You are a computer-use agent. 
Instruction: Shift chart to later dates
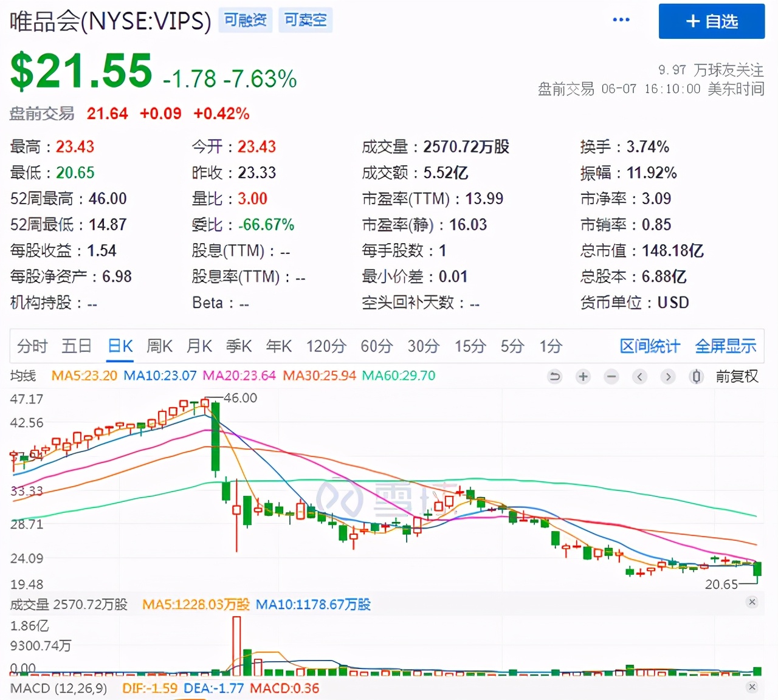668,377
